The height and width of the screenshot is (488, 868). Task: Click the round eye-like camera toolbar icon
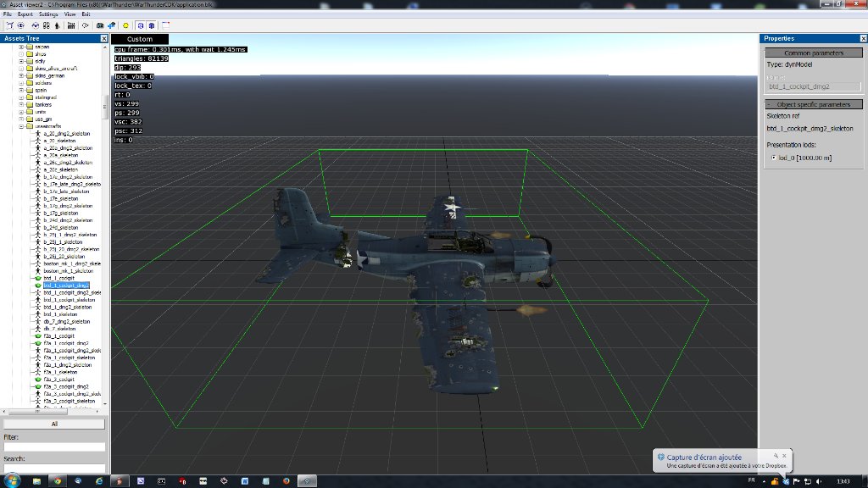(x=21, y=25)
